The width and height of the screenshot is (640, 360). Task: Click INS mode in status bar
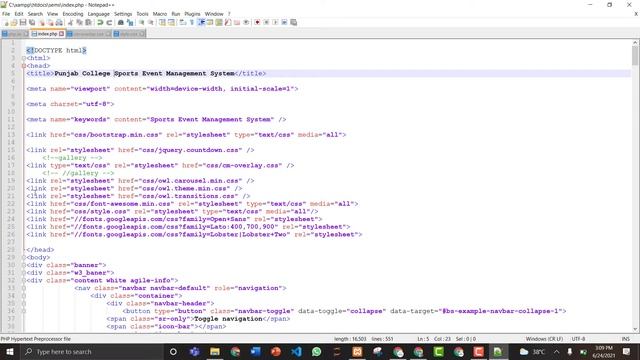click(x=625, y=339)
